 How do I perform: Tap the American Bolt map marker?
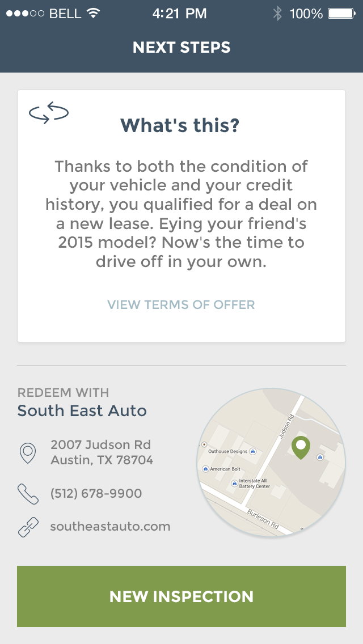[205, 469]
